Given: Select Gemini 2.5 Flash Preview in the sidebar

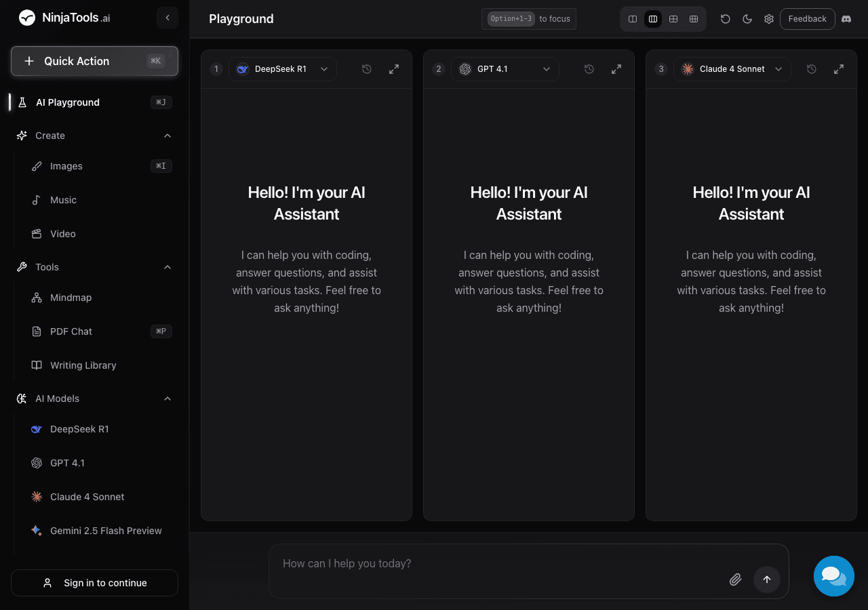Looking at the screenshot, I should 102,531.
